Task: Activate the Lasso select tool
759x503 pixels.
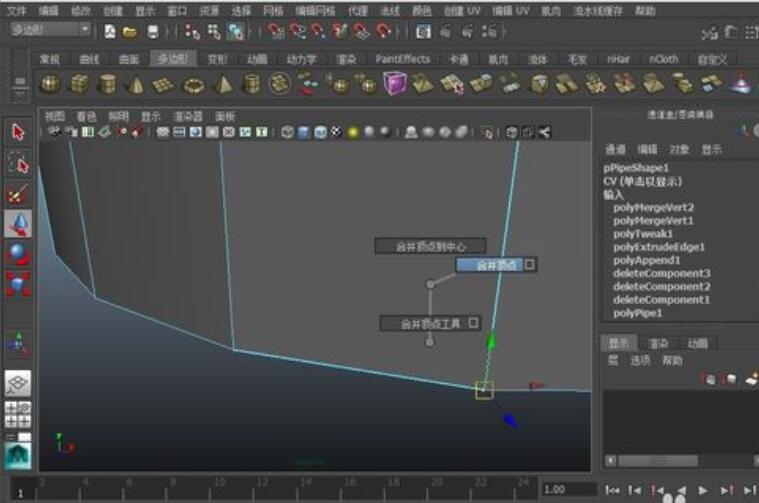Action: point(17,163)
